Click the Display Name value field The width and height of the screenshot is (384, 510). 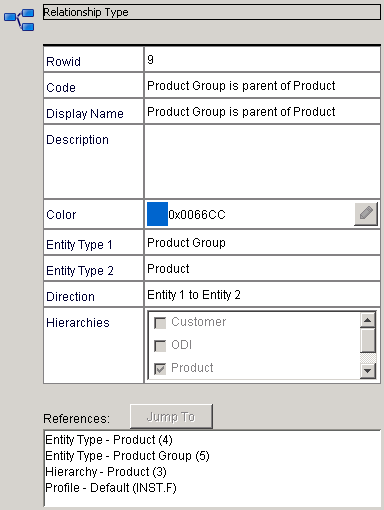coord(262,112)
